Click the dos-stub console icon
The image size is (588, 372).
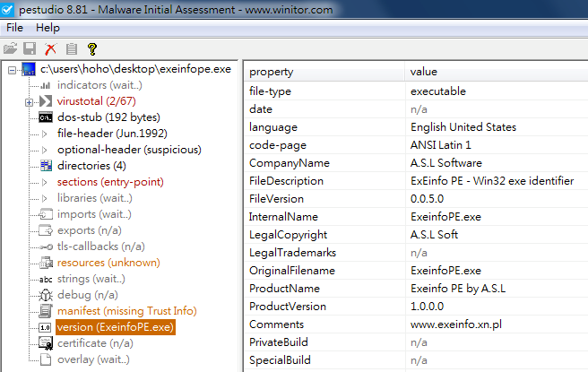pyautogui.click(x=46, y=117)
